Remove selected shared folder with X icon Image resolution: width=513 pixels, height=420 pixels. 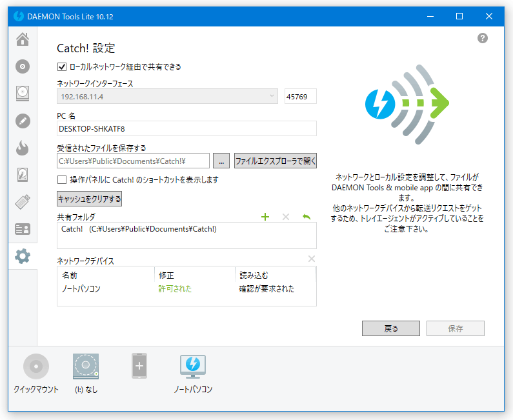(286, 217)
